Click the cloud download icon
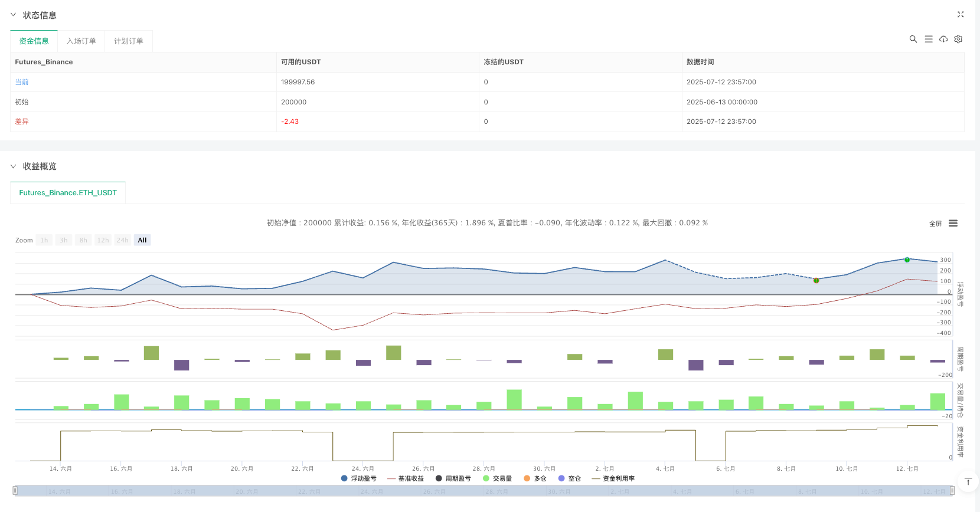980x512 pixels. pyautogui.click(x=943, y=39)
